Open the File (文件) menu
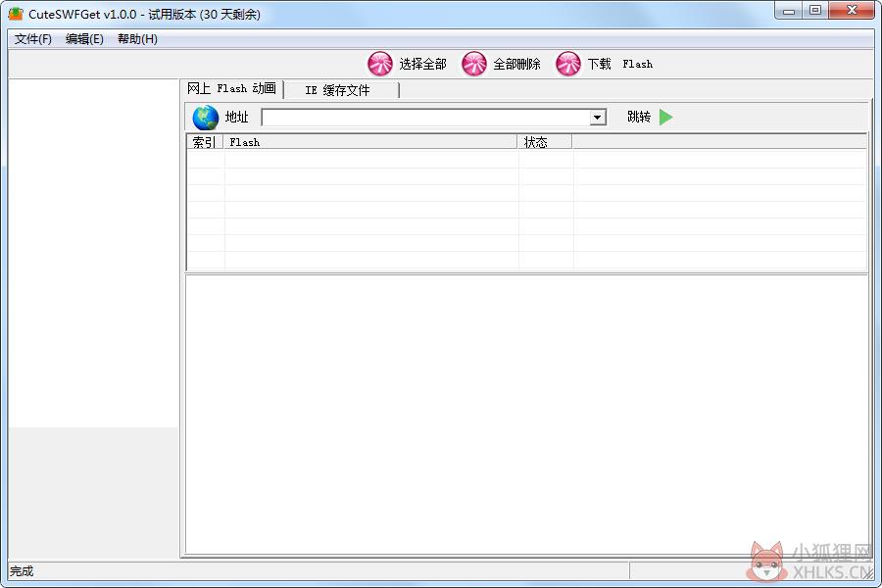 pos(33,39)
